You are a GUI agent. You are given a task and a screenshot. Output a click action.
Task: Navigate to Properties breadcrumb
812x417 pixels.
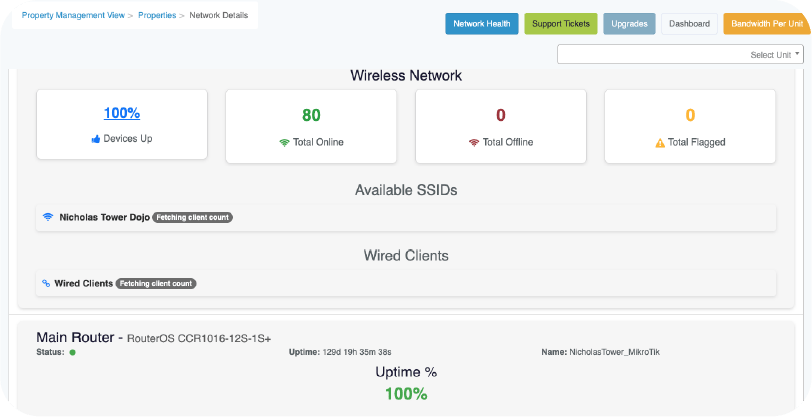tap(158, 17)
